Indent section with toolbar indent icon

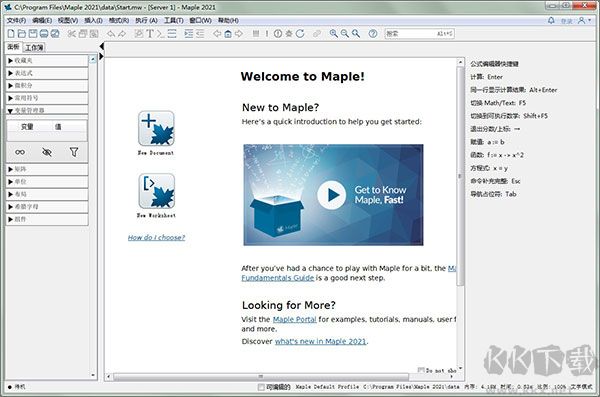pyautogui.click(x=189, y=34)
